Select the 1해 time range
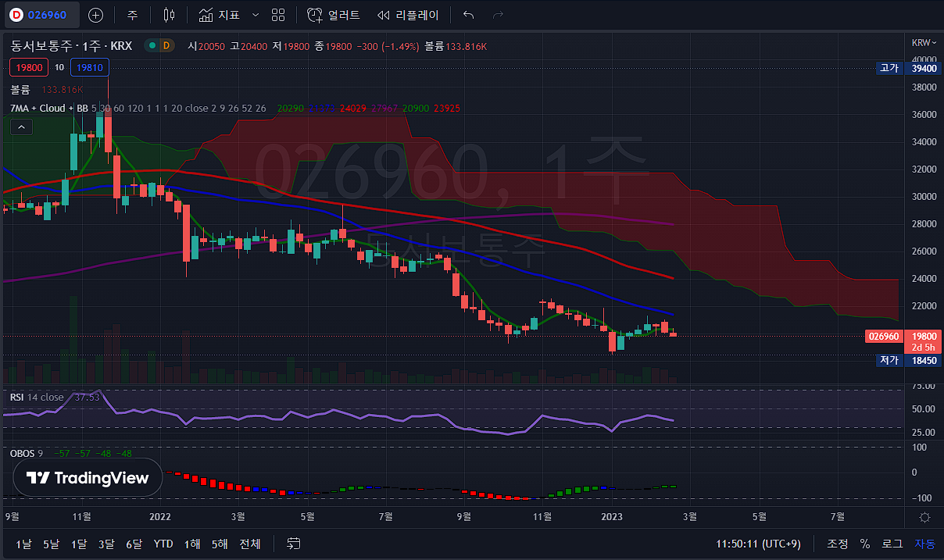This screenshot has width=944, height=560. click(191, 544)
